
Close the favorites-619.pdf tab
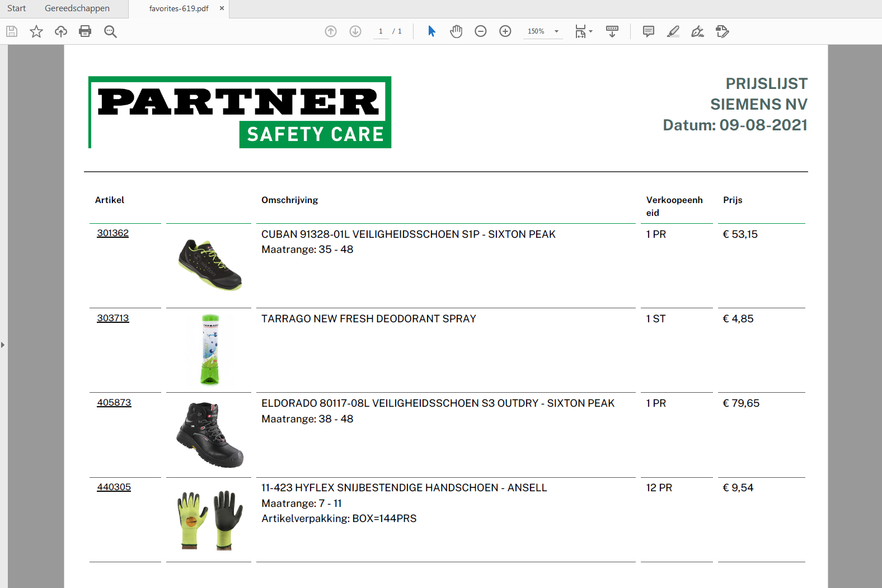click(222, 8)
